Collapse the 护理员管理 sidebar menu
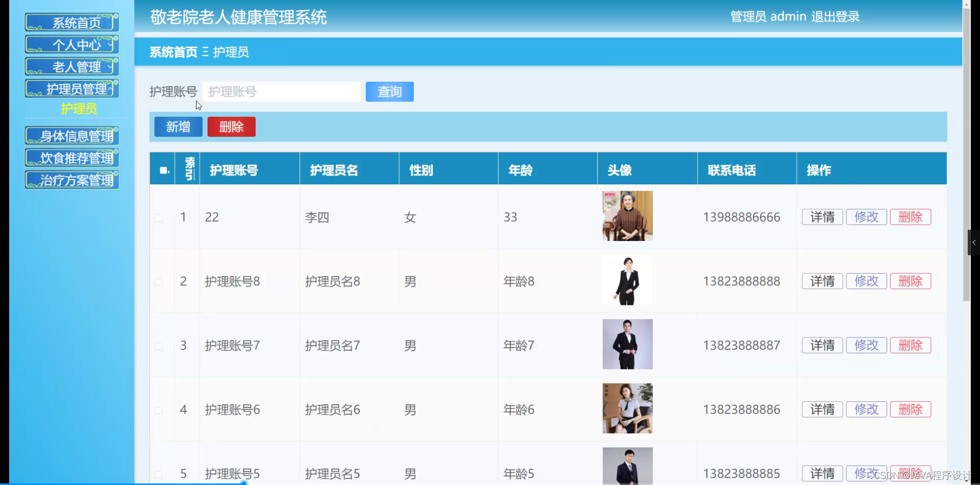Viewport: 980px width, 485px height. click(72, 89)
